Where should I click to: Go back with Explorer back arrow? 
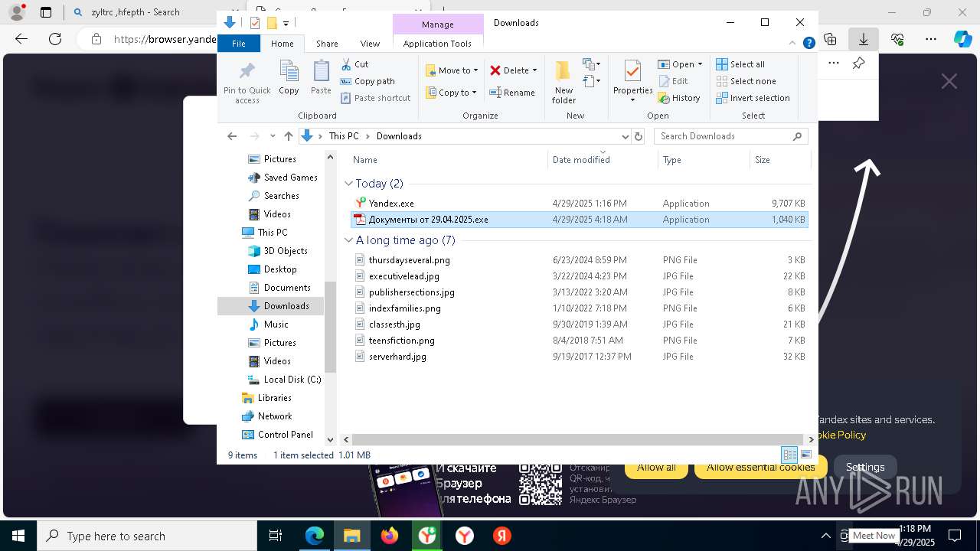232,136
